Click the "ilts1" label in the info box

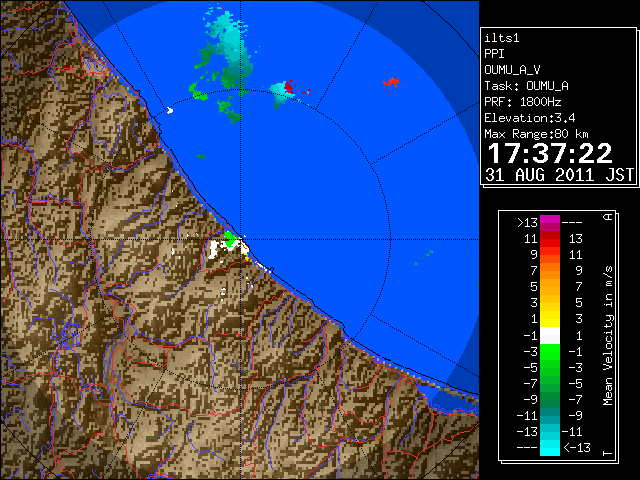pos(502,38)
